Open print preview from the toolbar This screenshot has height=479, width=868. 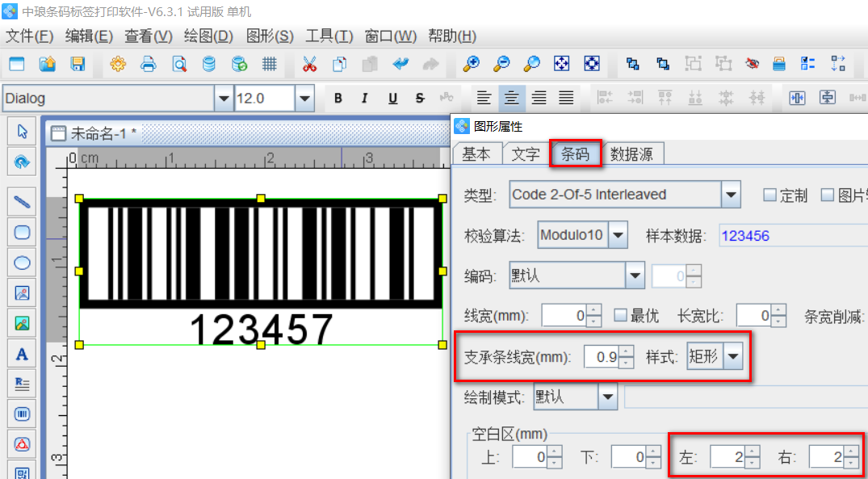point(178,65)
